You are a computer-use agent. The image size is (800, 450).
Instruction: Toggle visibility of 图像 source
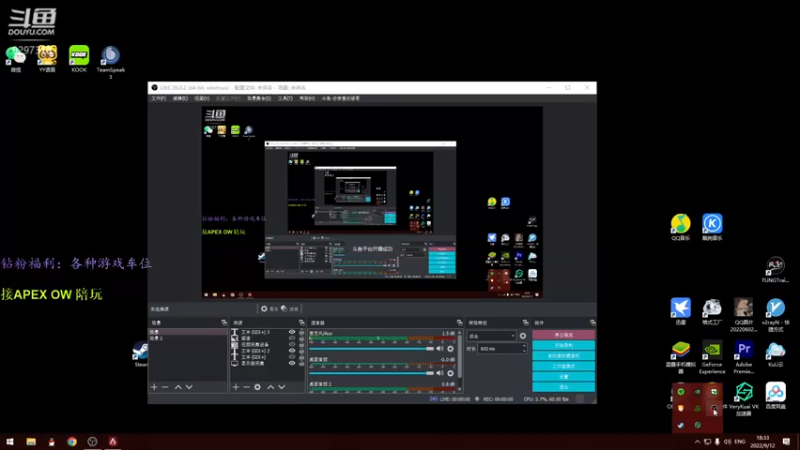(x=292, y=338)
